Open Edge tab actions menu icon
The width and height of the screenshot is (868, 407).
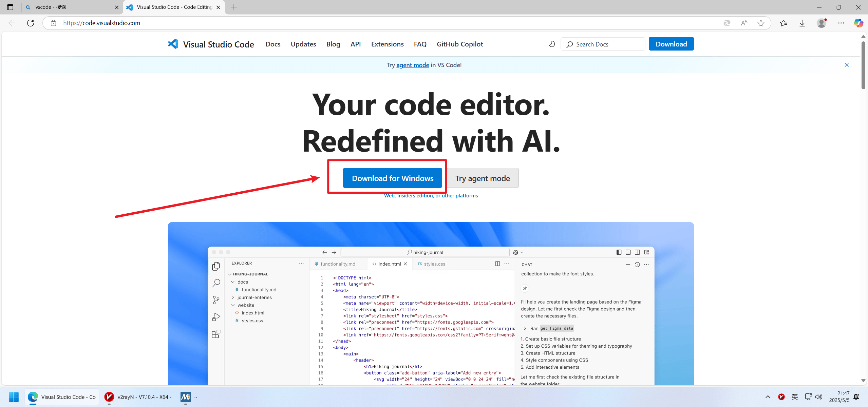[x=10, y=7]
